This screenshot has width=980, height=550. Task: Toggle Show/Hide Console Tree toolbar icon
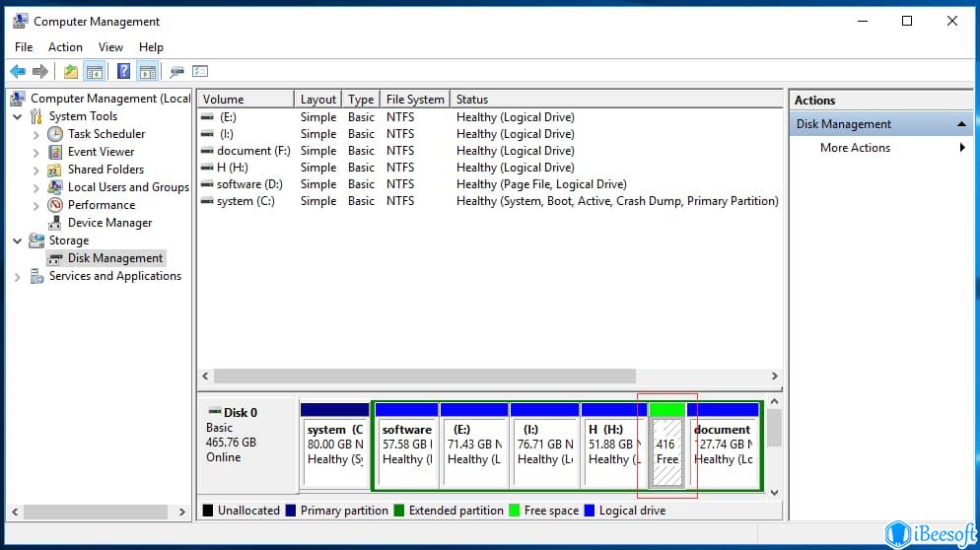95,71
